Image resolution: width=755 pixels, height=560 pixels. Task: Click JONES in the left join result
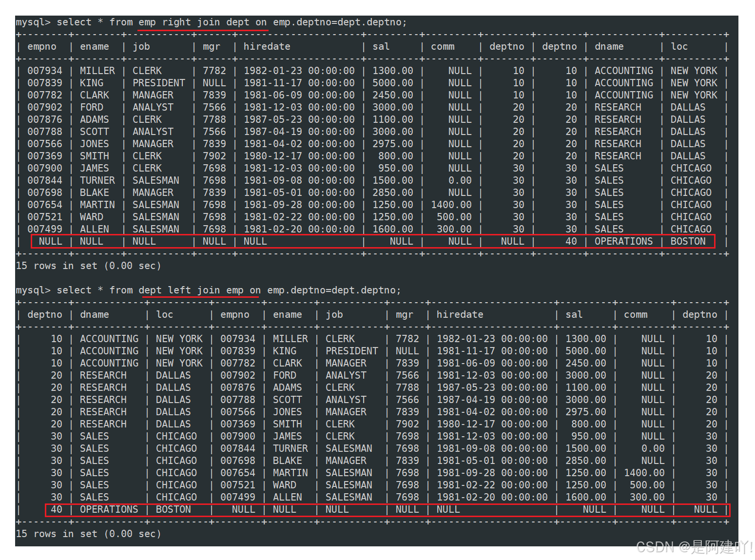[x=288, y=412]
